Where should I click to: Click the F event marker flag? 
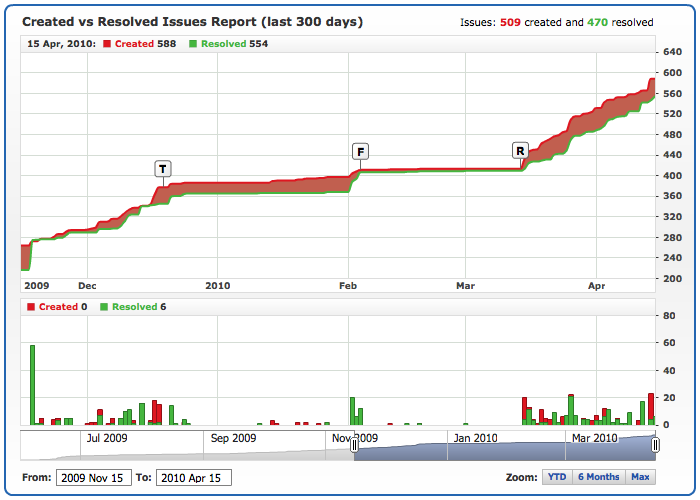click(x=360, y=151)
